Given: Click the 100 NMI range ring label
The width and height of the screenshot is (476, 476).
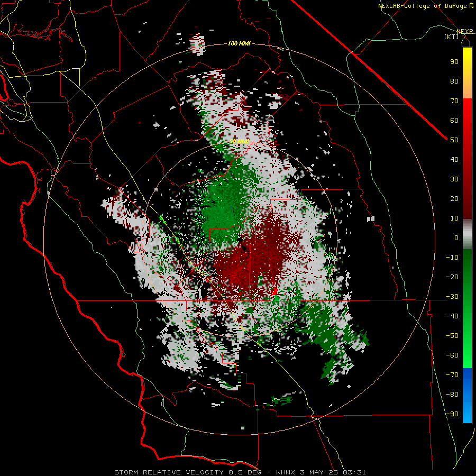Looking at the screenshot, I should point(239,44).
